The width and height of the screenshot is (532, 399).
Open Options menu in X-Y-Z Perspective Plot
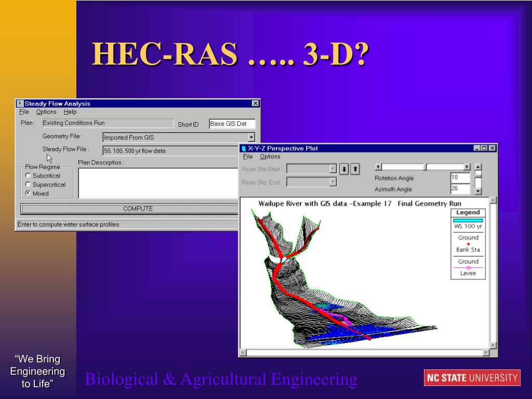(270, 157)
